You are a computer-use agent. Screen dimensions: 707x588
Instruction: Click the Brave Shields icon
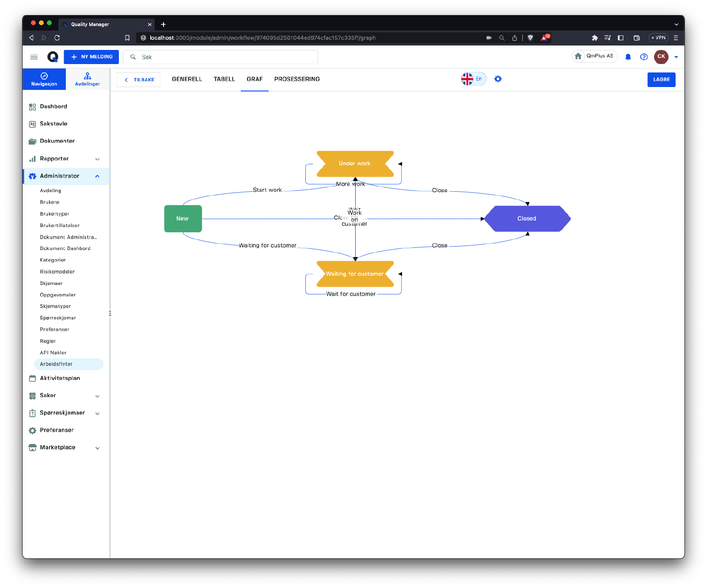click(x=530, y=38)
